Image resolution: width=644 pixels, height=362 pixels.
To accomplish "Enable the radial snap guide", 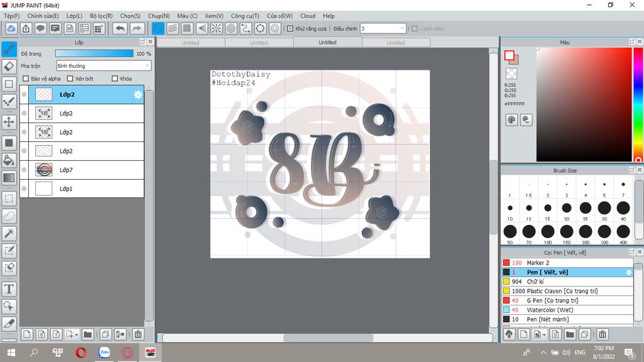I will coord(216,28).
